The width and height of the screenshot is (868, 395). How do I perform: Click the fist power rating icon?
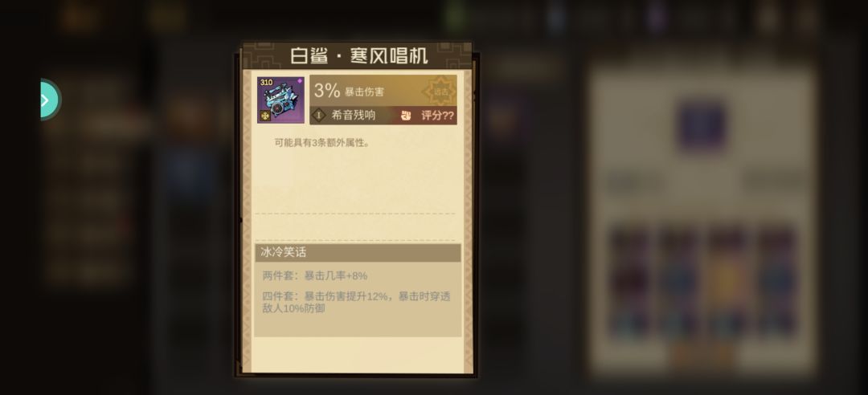coord(406,116)
